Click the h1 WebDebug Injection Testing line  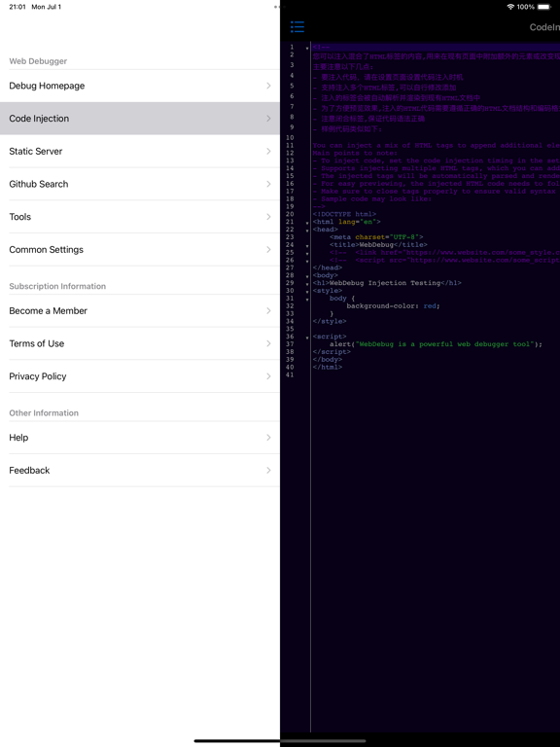pyautogui.click(x=387, y=283)
